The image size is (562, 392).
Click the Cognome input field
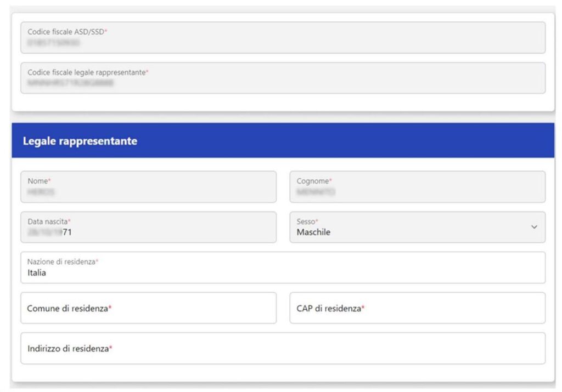(417, 187)
